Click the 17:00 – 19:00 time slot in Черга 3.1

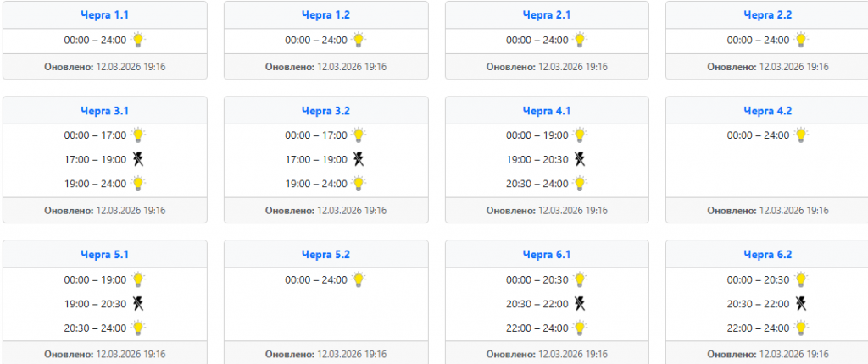(95, 159)
